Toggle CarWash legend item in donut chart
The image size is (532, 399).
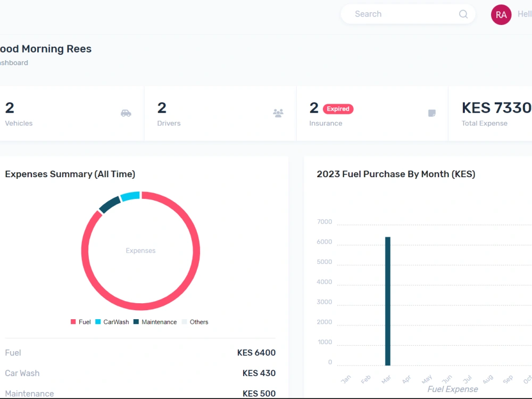[x=112, y=322]
